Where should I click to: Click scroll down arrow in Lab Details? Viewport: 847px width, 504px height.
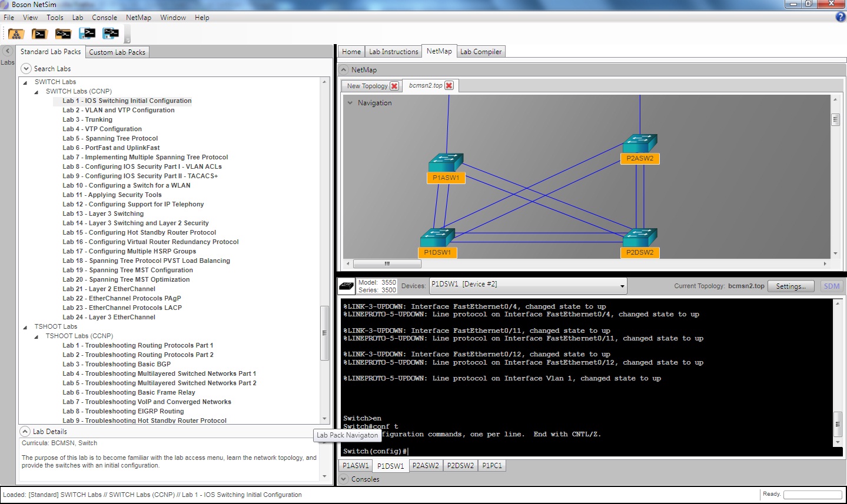click(324, 476)
